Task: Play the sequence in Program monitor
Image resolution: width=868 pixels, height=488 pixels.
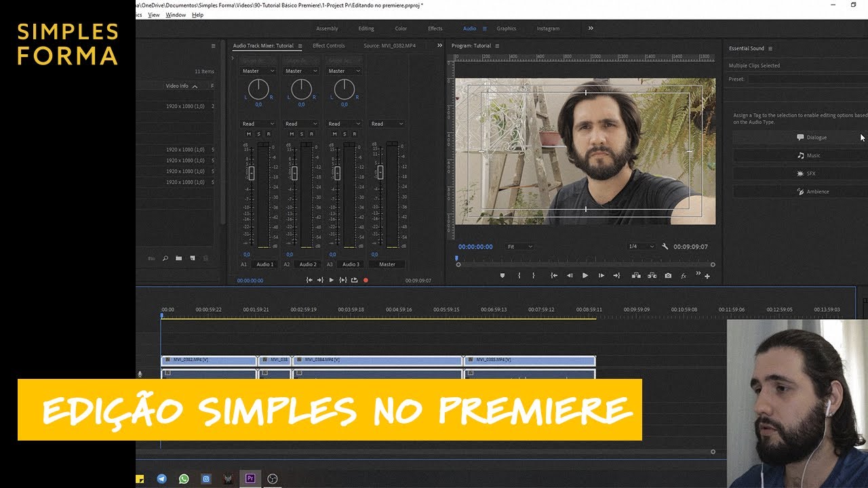Action: click(x=585, y=276)
